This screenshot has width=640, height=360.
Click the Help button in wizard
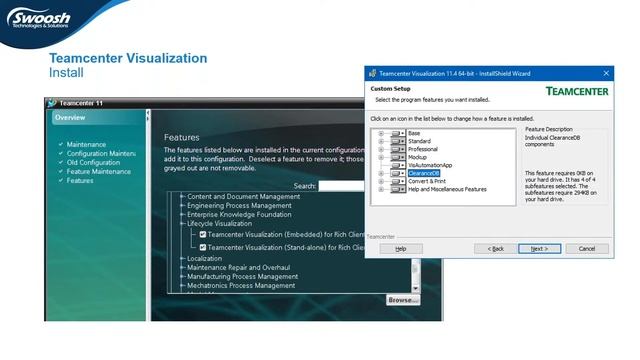401,249
